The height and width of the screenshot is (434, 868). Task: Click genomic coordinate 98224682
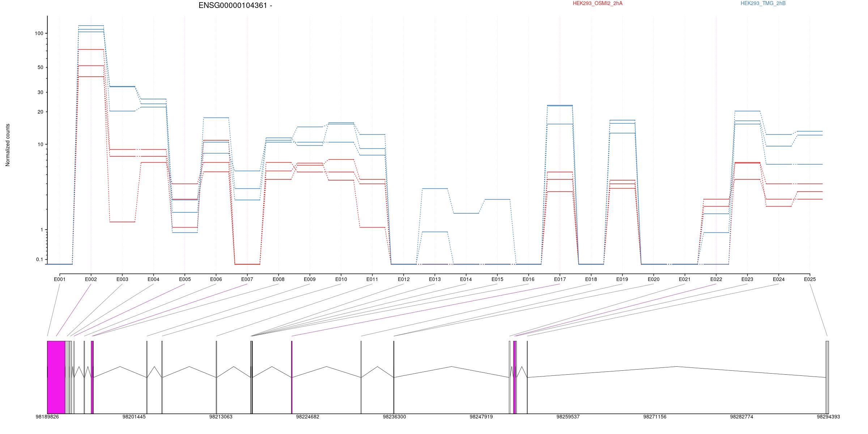click(308, 417)
